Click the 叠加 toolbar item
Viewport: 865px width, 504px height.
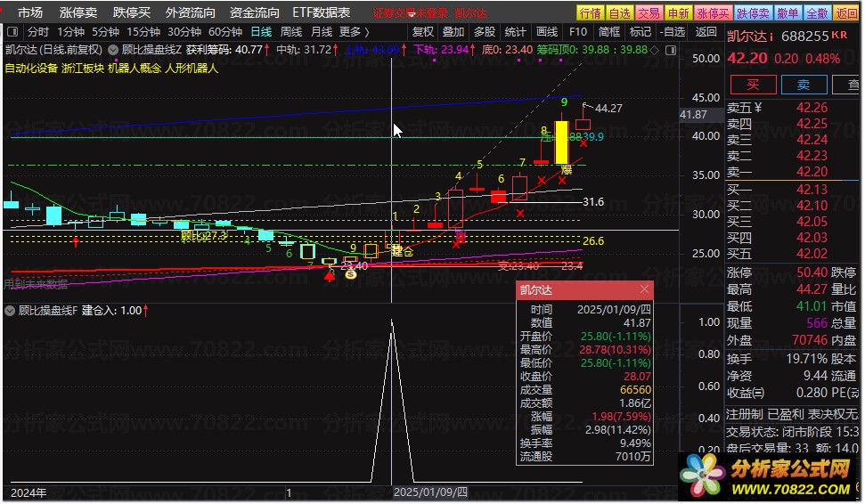point(453,32)
